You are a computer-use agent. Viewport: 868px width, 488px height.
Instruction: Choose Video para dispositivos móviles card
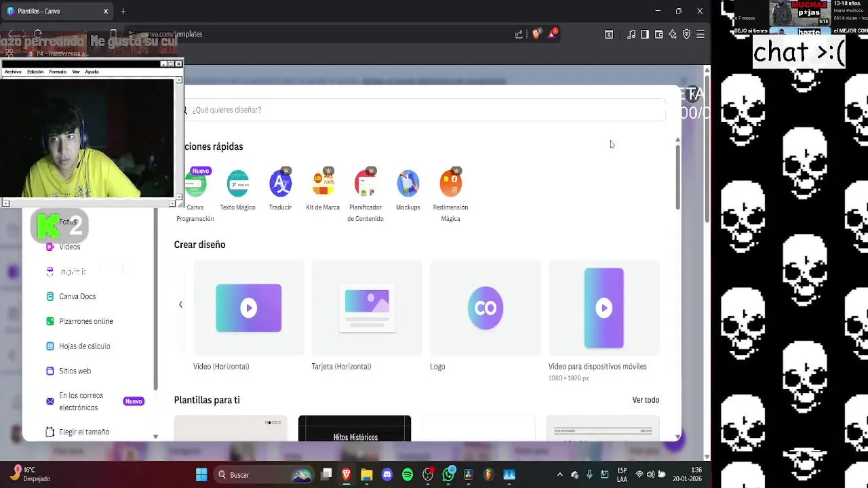click(x=604, y=308)
